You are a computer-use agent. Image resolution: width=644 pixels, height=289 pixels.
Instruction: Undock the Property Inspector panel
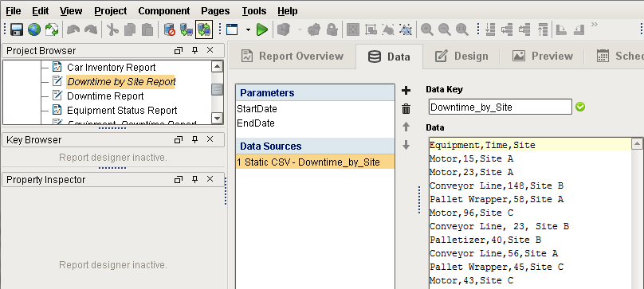(x=179, y=180)
